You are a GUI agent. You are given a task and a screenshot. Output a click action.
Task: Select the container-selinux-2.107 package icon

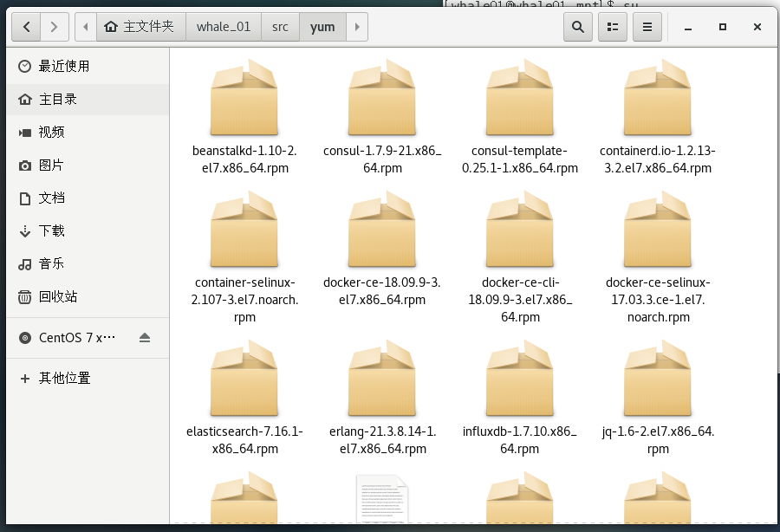(x=244, y=230)
